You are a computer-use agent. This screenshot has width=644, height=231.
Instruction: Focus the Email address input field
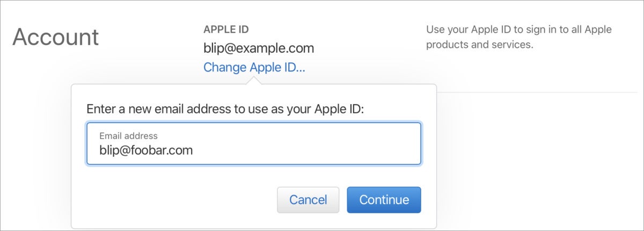click(254, 143)
